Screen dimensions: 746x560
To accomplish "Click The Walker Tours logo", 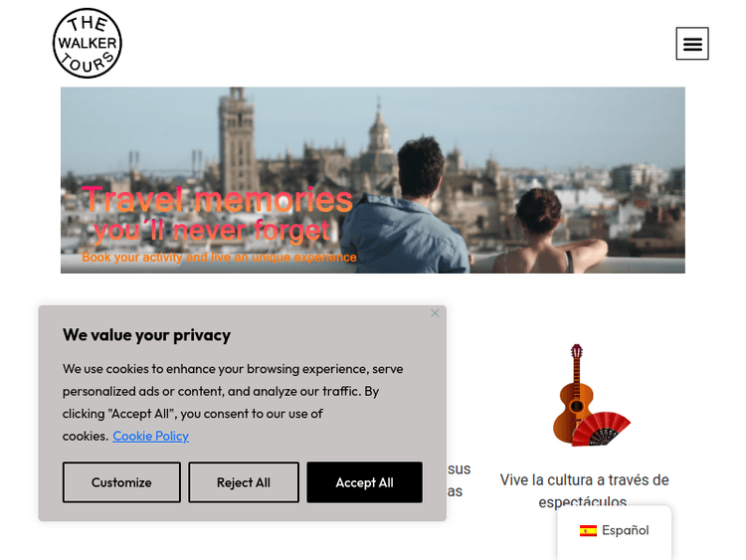I will (x=88, y=44).
